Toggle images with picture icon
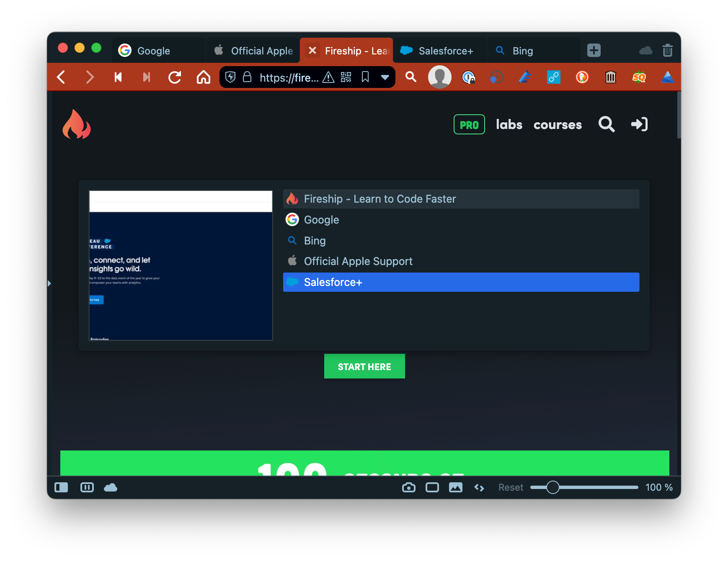The height and width of the screenshot is (561, 728). click(456, 487)
